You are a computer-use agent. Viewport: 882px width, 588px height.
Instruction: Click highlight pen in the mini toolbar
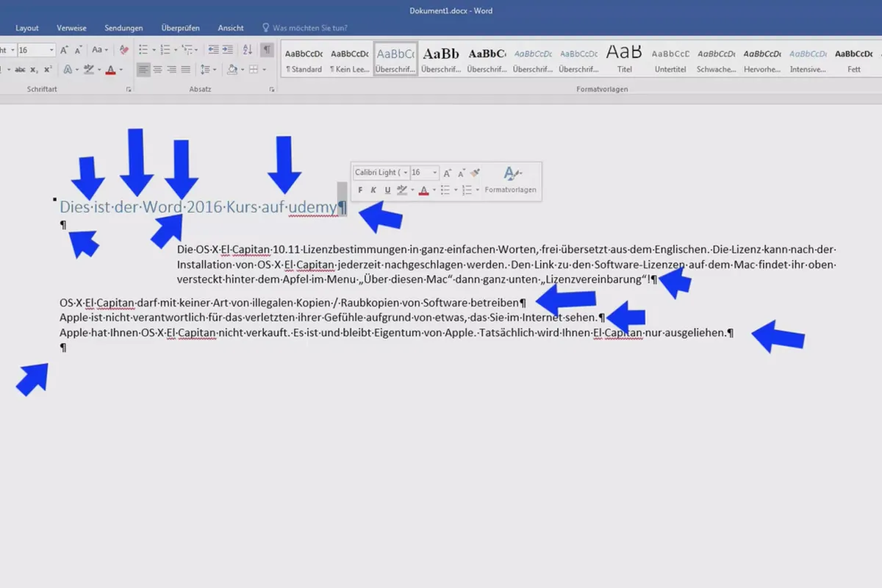coord(402,190)
